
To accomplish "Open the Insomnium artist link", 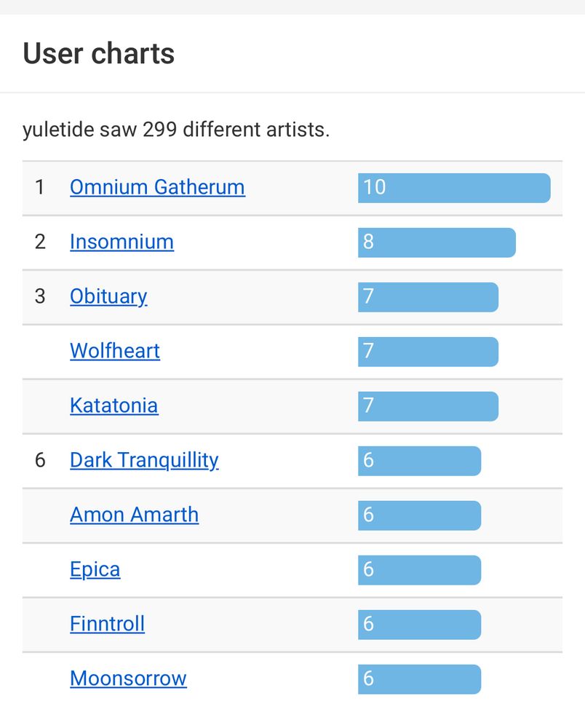I will click(122, 242).
